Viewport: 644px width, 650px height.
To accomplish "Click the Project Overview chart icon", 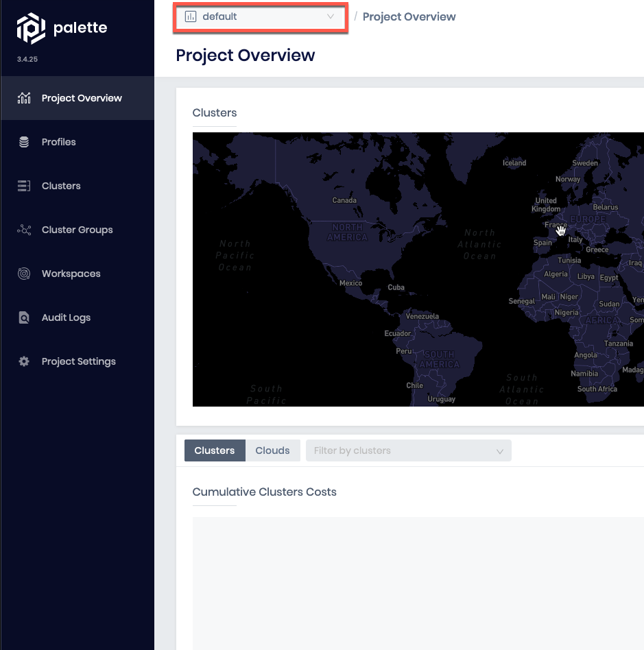I will tap(24, 98).
